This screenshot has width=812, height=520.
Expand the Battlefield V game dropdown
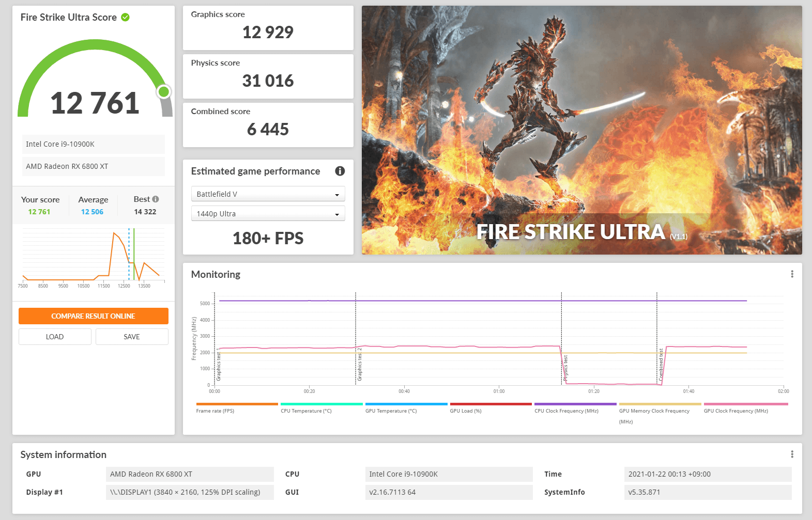[268, 194]
